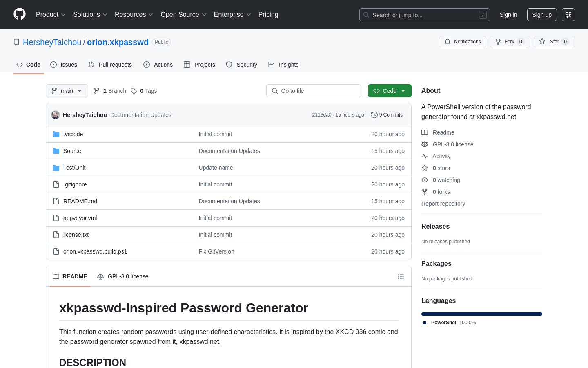Screen dimensions: 588x368
Task: Click the license scale icon in About
Action: point(425,144)
